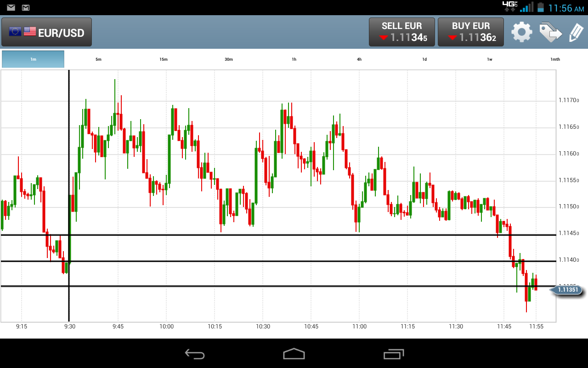Screen dimensions: 588x368
Task: Select the 1d timeframe tab
Action: pyautogui.click(x=424, y=59)
